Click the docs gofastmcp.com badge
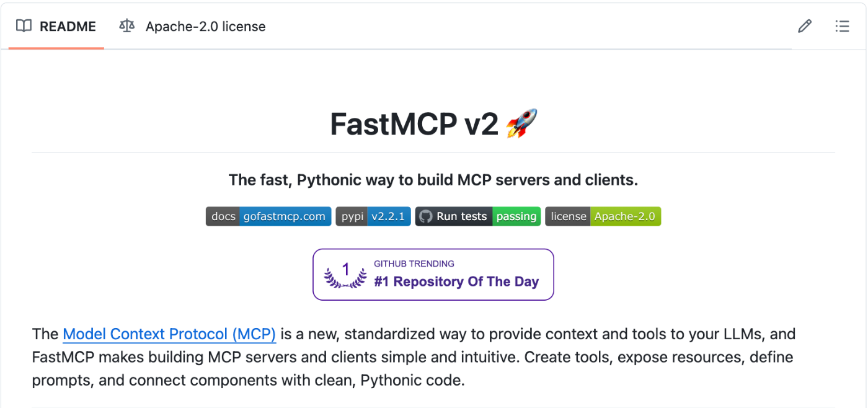 coord(268,216)
